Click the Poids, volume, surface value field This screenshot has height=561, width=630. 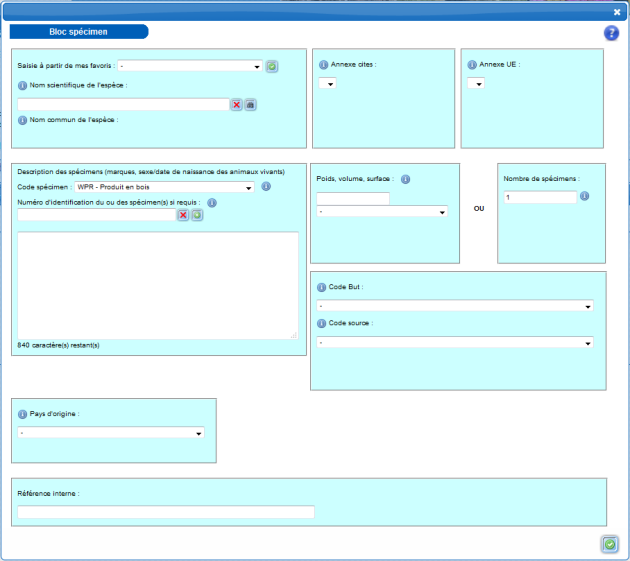tap(353, 199)
